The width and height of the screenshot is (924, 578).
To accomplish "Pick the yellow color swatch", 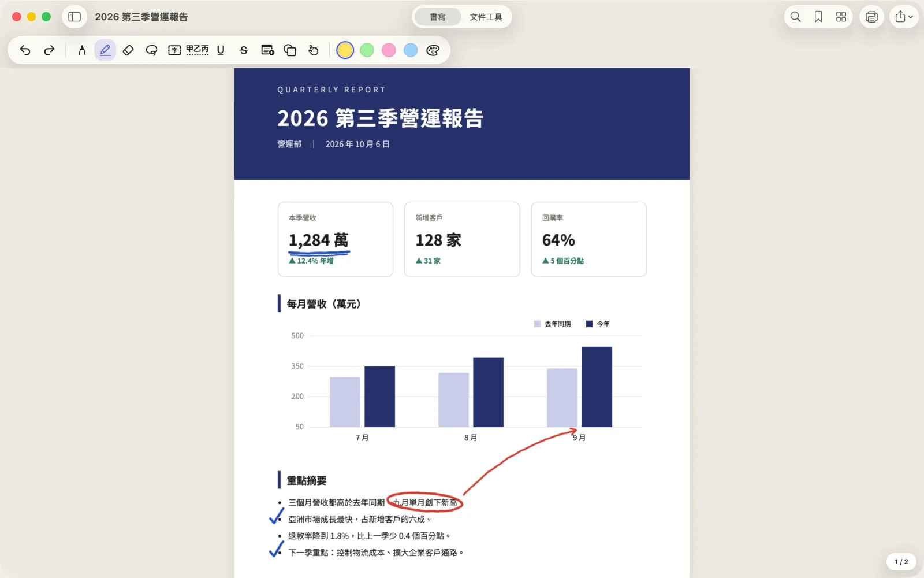I will [x=345, y=50].
